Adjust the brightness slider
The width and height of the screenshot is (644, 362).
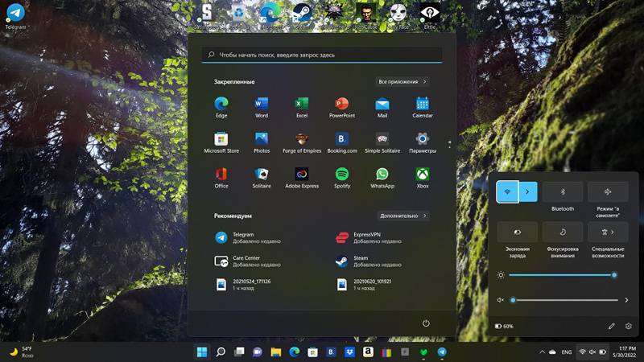point(562,275)
